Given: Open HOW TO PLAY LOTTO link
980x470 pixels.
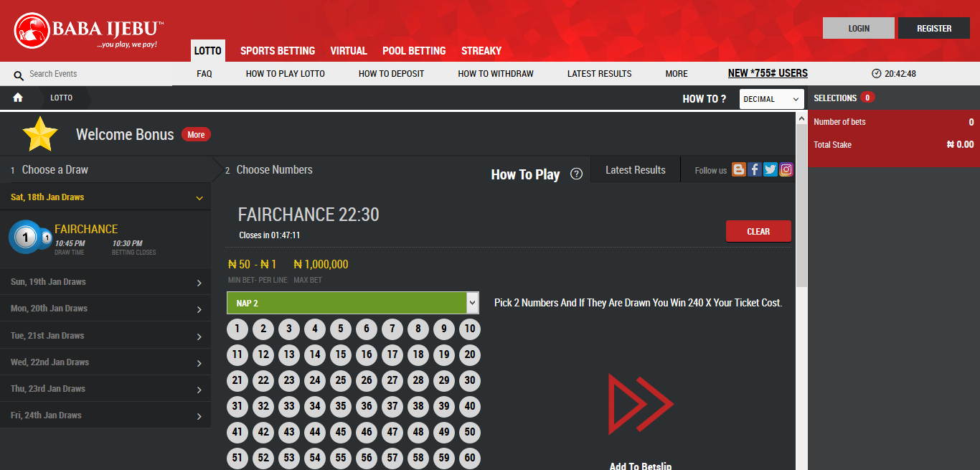Looking at the screenshot, I should click(x=286, y=73).
